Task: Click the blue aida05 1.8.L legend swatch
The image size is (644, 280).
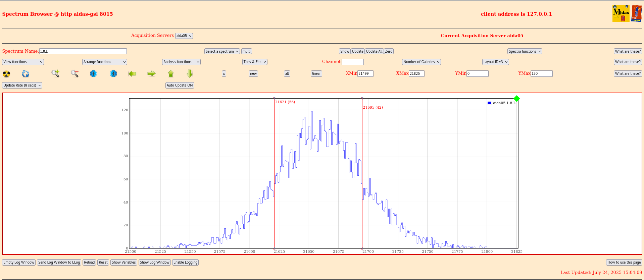Action: coord(489,103)
